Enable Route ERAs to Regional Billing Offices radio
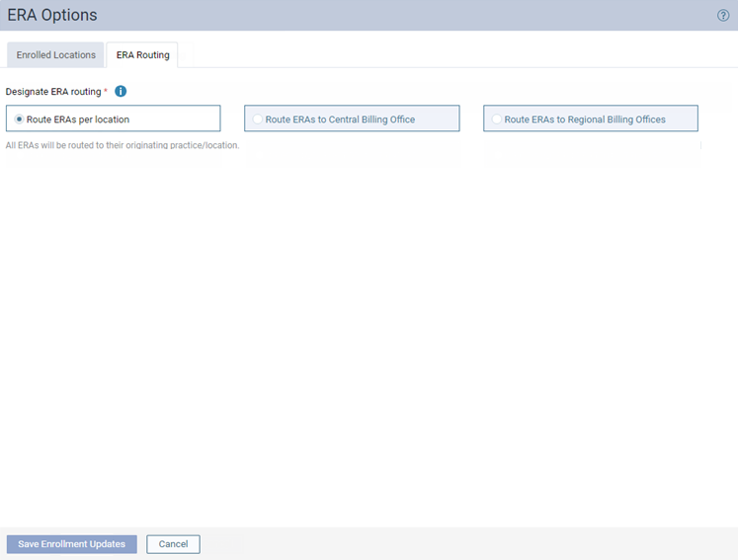Viewport: 738px width, 560px height. click(x=497, y=120)
